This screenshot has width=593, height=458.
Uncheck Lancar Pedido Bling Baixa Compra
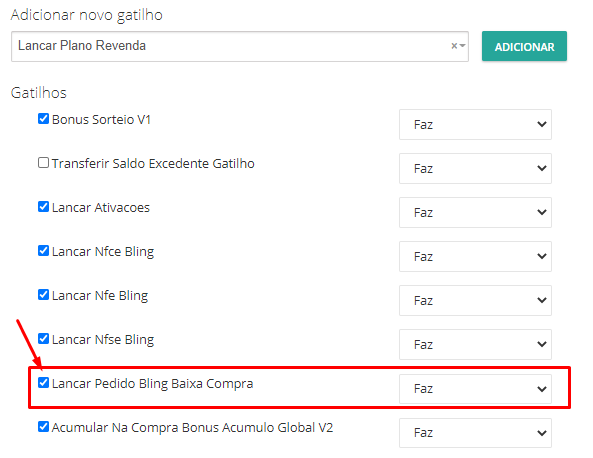click(x=43, y=383)
